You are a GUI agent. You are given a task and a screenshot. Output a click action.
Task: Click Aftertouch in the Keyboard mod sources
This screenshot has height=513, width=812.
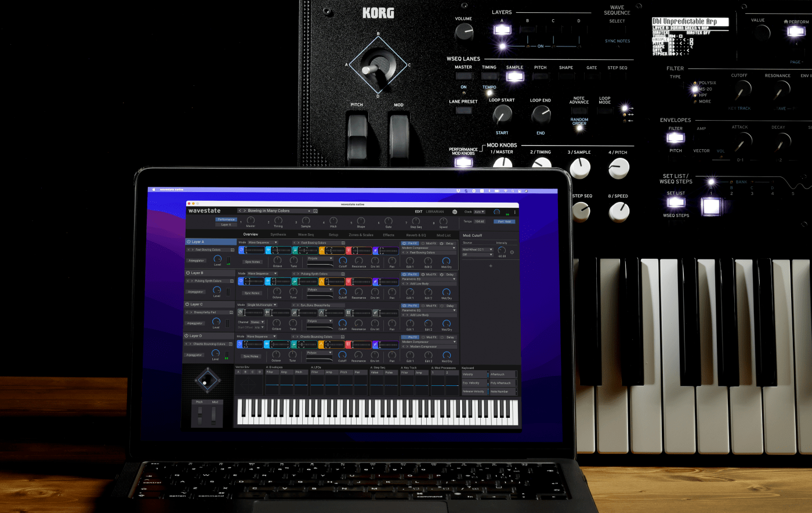pos(503,374)
